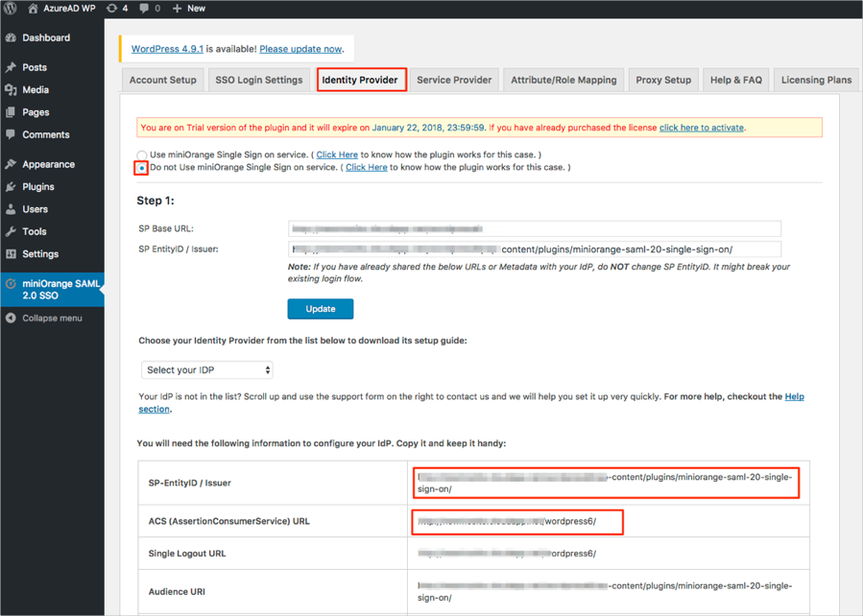The width and height of the screenshot is (863, 616).
Task: Select Do not Use miniOrange service option
Action: pyautogui.click(x=142, y=168)
